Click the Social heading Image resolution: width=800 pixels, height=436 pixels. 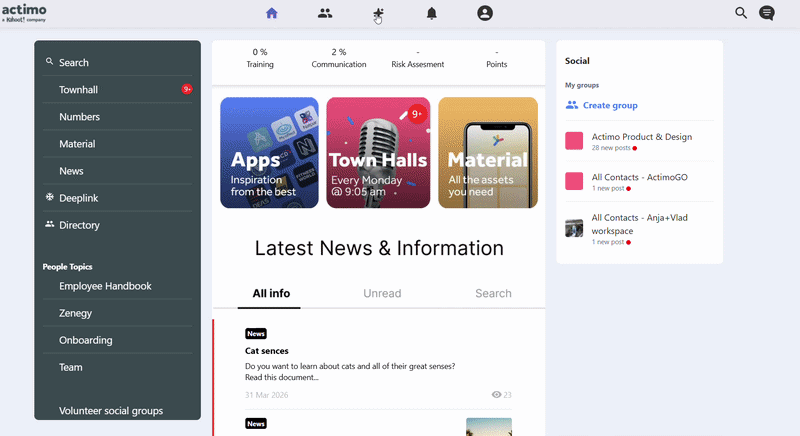(577, 61)
